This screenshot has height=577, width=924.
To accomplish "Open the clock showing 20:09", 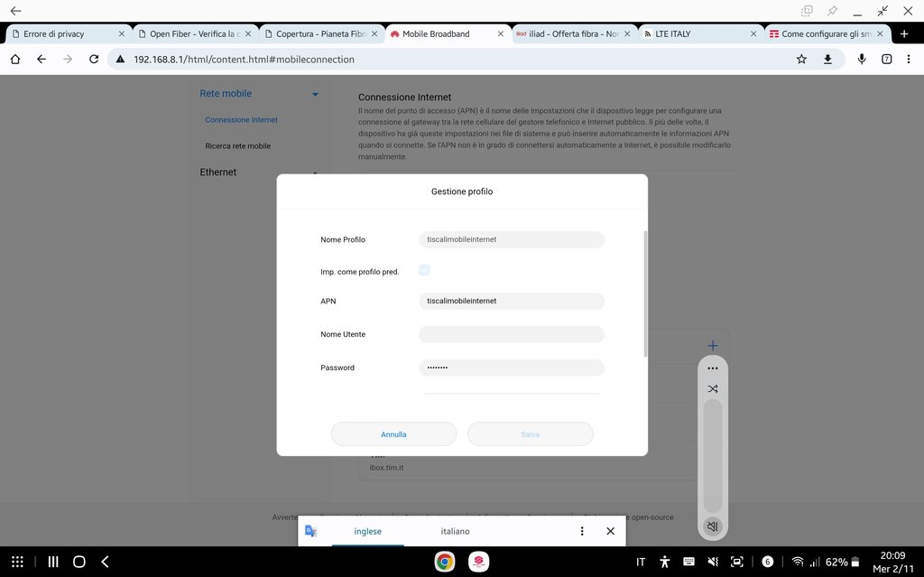I will click(x=892, y=555).
